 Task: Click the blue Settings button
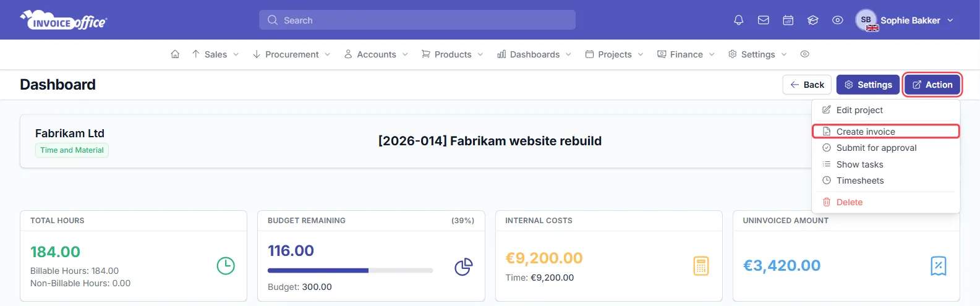pos(867,85)
